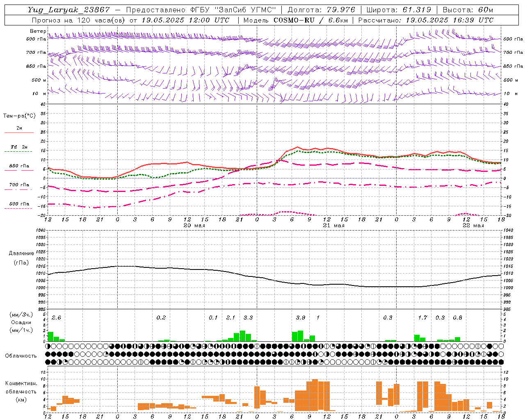Click the 22 мая date label
The height and width of the screenshot is (420, 525).
(473, 226)
